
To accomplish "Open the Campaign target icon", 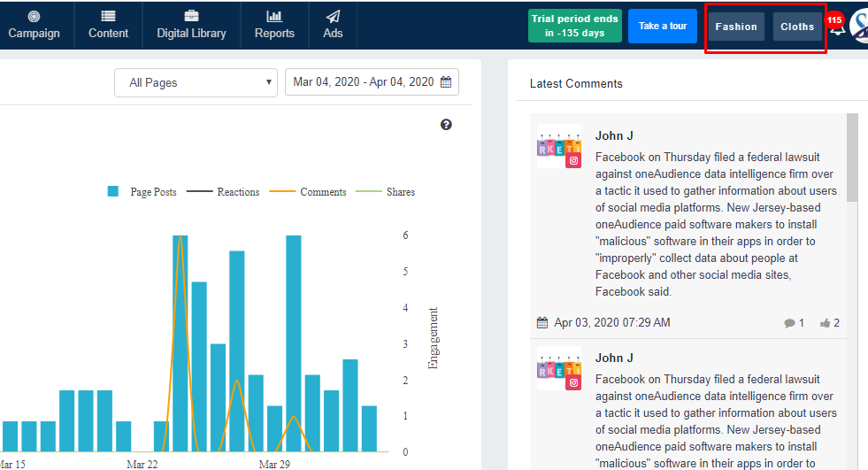I will click(x=34, y=16).
